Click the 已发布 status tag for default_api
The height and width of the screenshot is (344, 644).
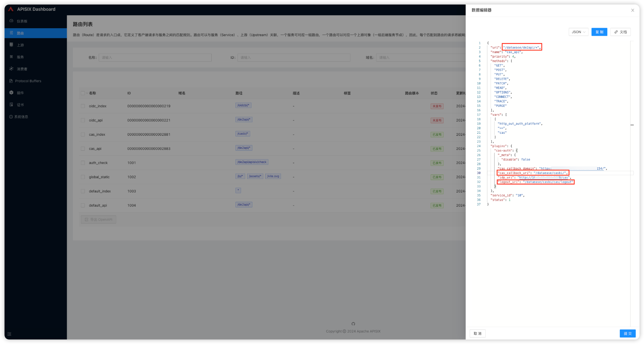pyautogui.click(x=437, y=205)
